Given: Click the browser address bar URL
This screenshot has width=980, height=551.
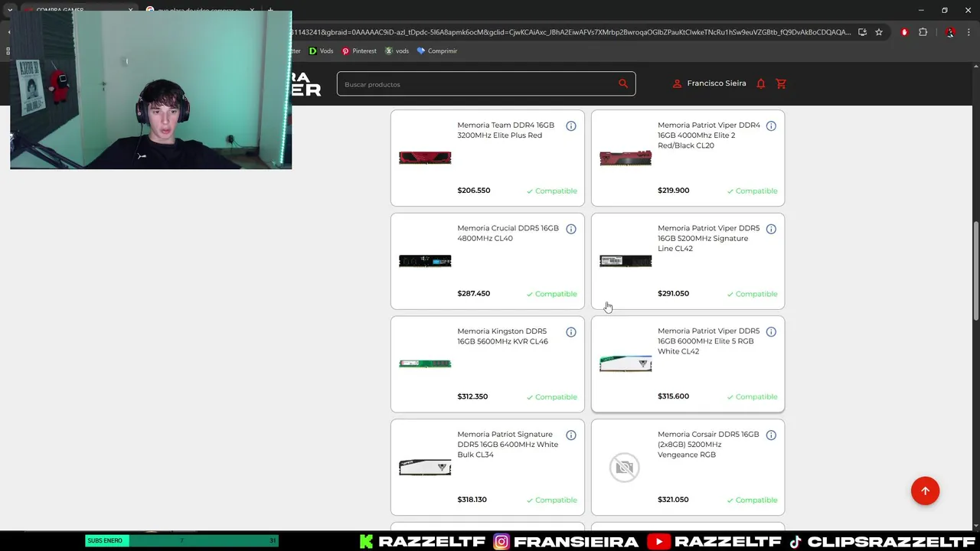Looking at the screenshot, I should coord(570,32).
